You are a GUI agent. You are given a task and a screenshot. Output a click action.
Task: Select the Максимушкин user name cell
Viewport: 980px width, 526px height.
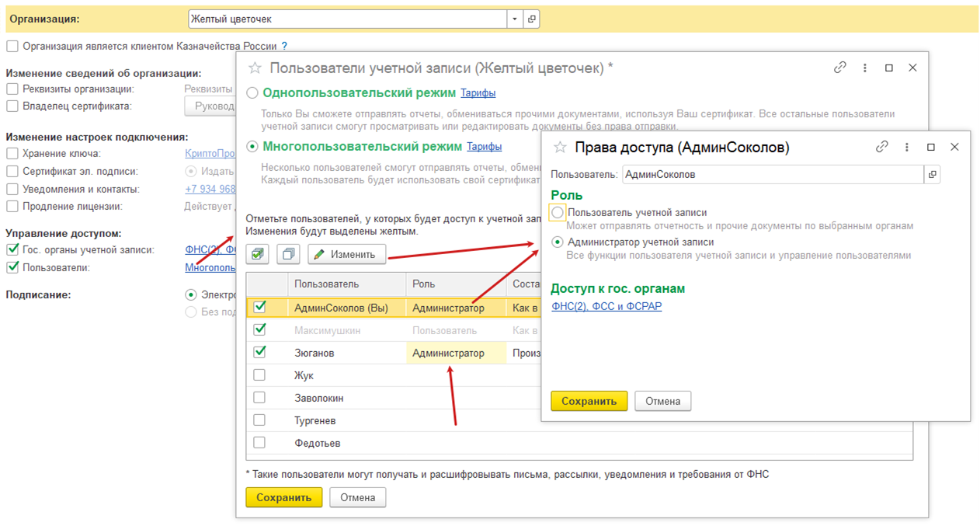[x=346, y=330]
